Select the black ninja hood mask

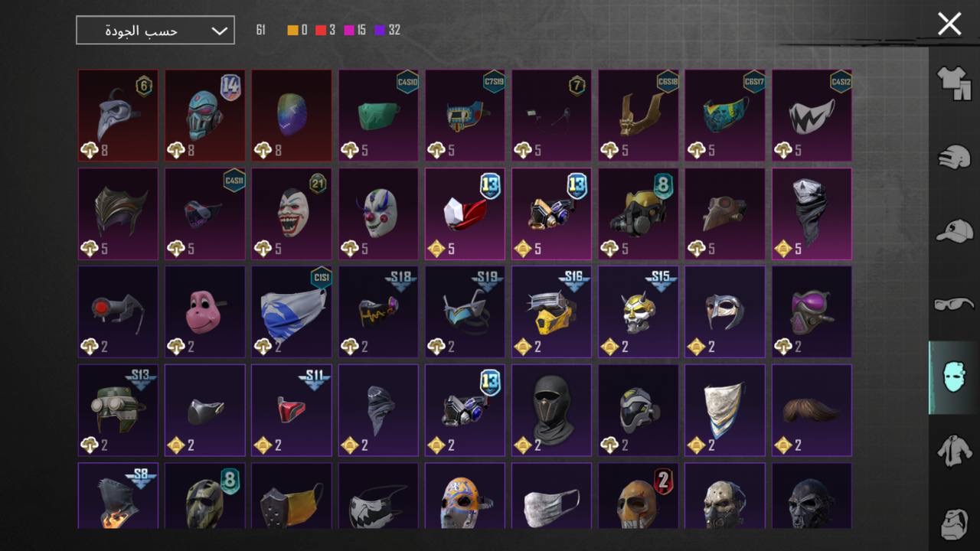551,410
